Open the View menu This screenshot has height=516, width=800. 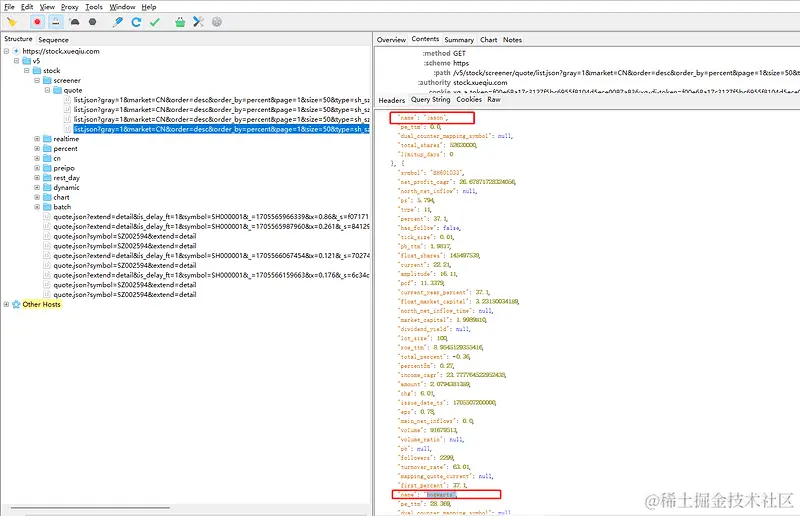coord(47,7)
